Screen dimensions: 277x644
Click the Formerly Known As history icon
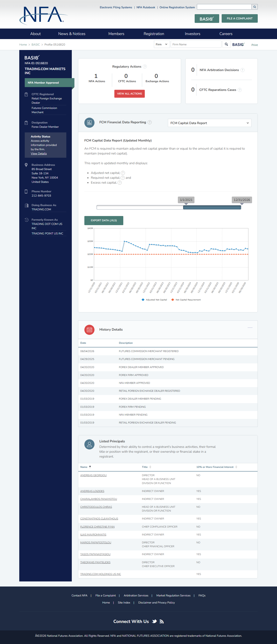click(x=26, y=220)
